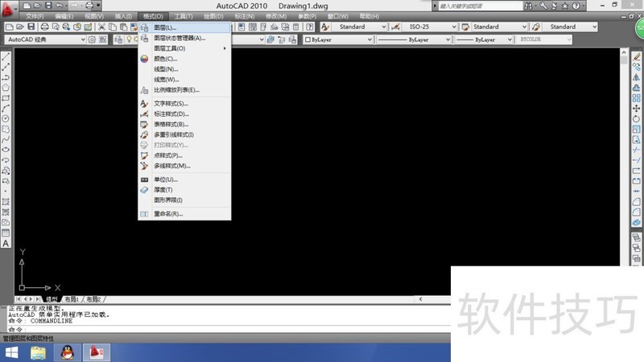644x362 pixels.
Task: Click Text Style icon beside Standard dropdown
Action: [325, 27]
